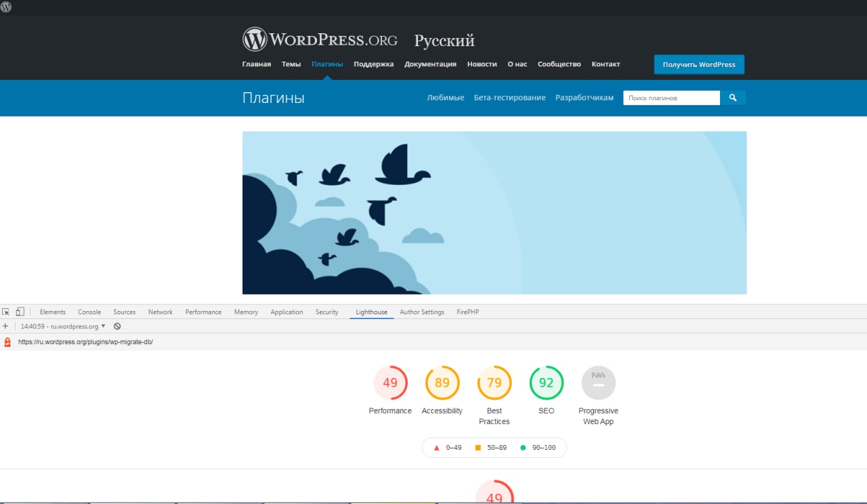Switch to the Network DevTools tab

161,312
